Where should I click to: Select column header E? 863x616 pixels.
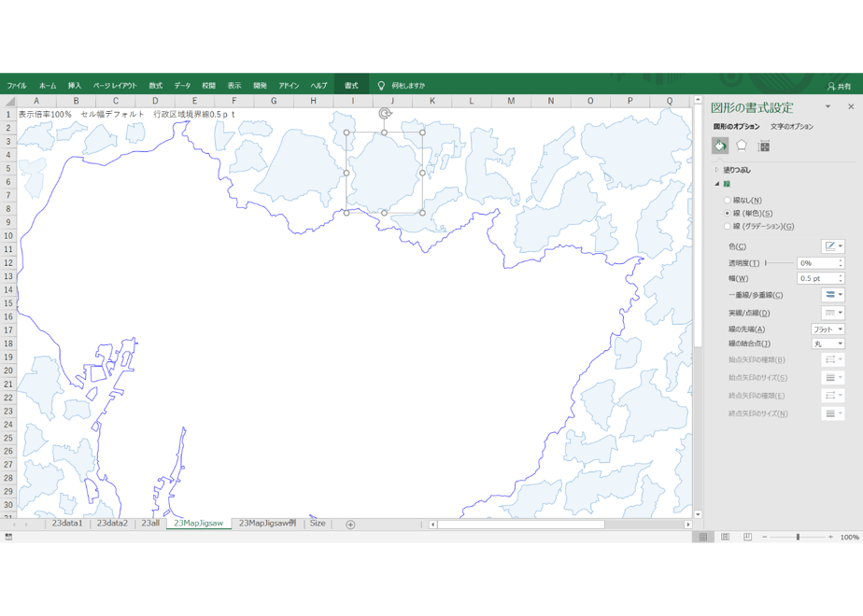pyautogui.click(x=194, y=101)
